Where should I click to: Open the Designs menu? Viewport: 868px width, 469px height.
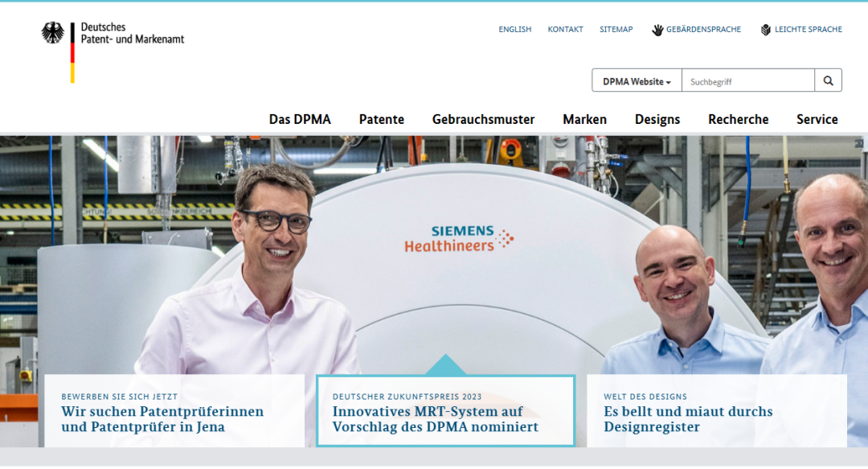pos(657,119)
